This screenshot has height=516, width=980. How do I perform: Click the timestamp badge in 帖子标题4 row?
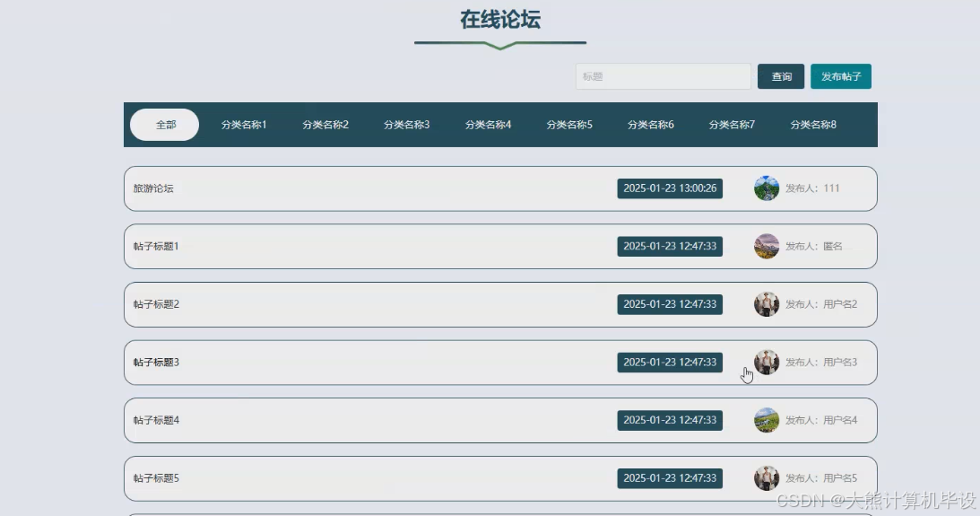pyautogui.click(x=670, y=420)
